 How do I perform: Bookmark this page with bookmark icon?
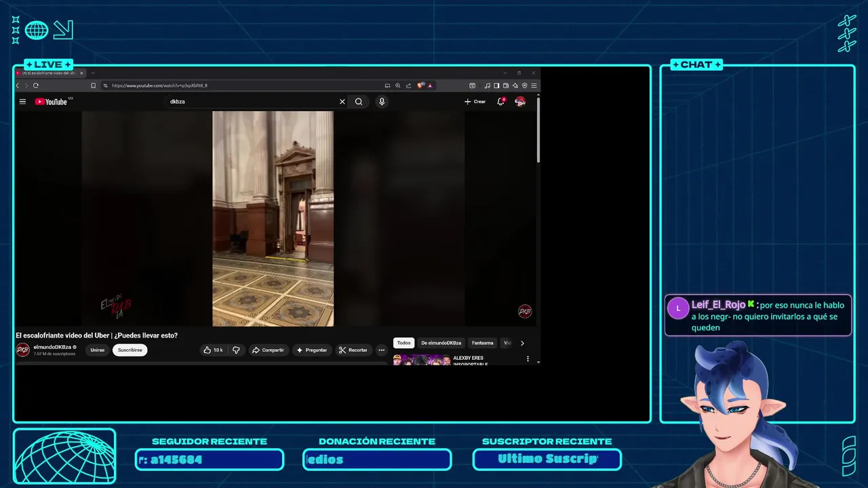click(x=93, y=85)
